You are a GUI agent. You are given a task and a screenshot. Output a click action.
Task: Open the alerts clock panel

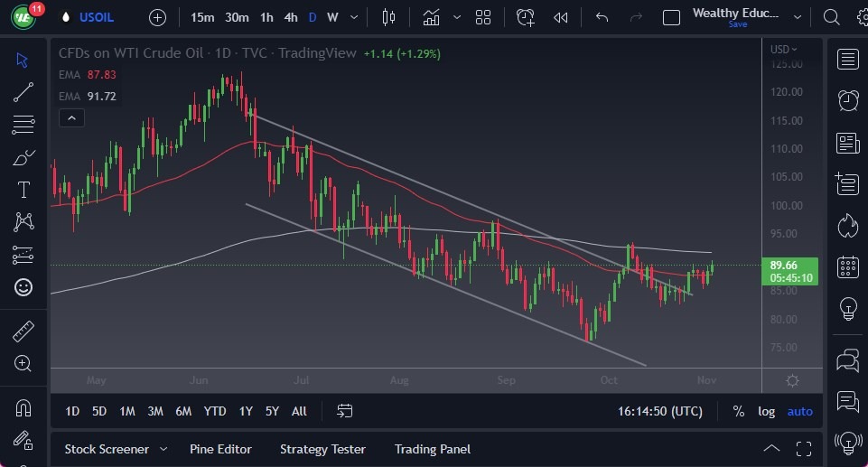pyautogui.click(x=847, y=100)
